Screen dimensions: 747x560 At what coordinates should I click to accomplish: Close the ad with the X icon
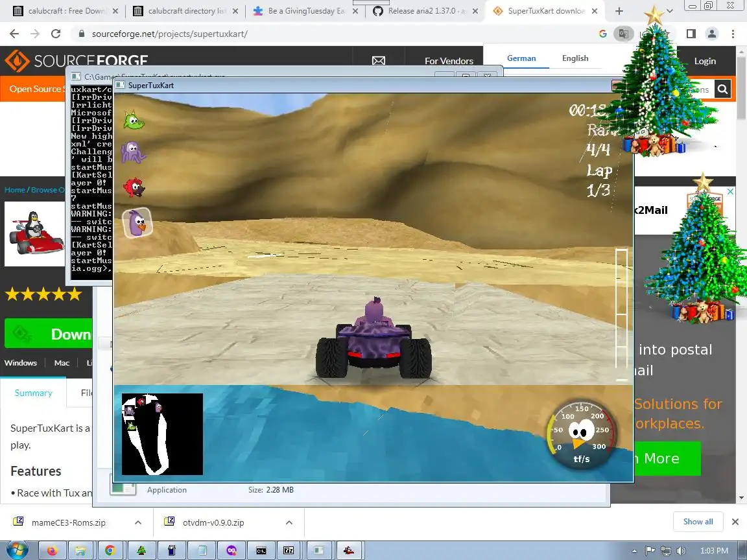point(730,191)
